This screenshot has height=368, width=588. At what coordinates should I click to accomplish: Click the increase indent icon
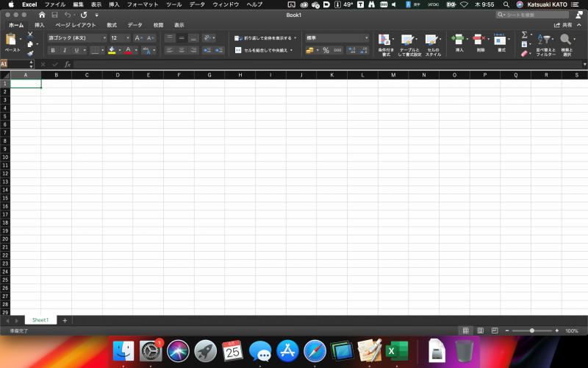(219, 50)
